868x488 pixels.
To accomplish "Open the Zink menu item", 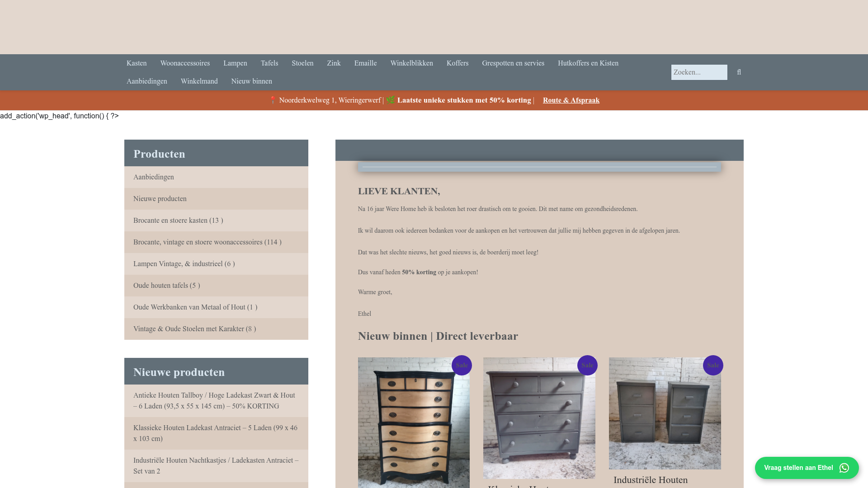I will pyautogui.click(x=334, y=63).
